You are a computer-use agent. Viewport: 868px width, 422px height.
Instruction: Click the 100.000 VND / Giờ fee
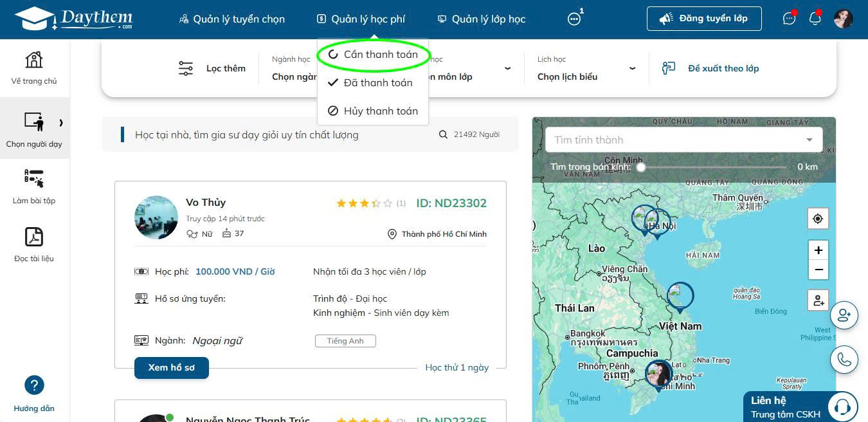click(x=235, y=271)
